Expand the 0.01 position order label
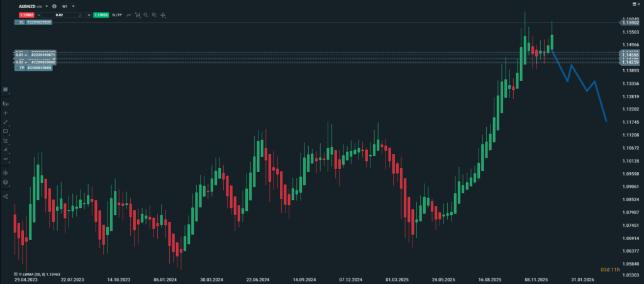644x284 pixels. point(26,55)
